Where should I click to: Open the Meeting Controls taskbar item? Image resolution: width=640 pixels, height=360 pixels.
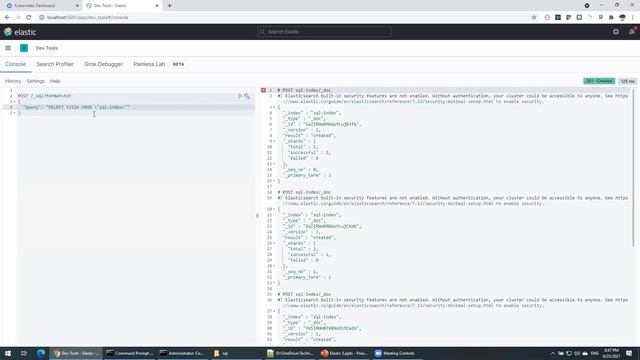(395, 353)
